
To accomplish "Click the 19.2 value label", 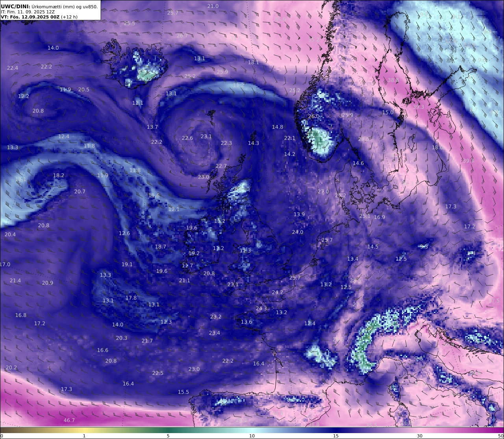I will 194,253.
